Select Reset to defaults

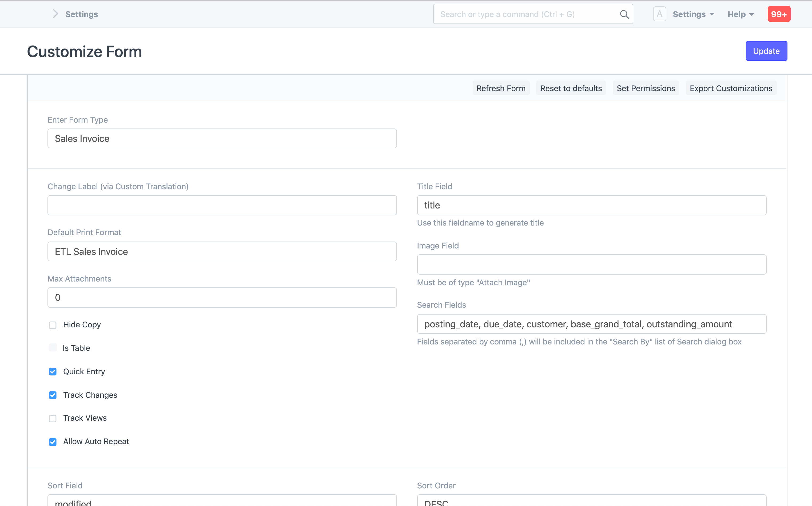[571, 88]
